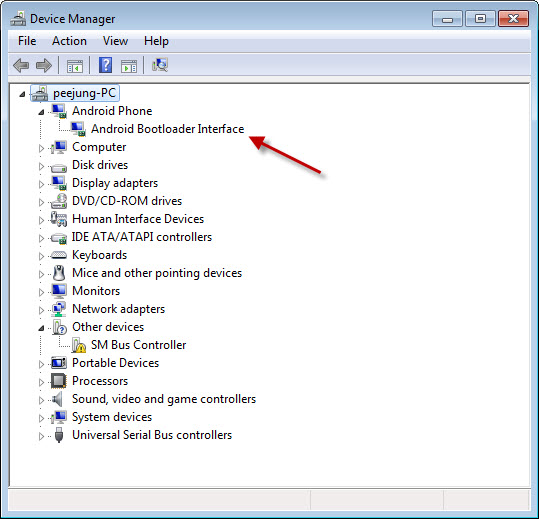Screen dimensions: 539x519
Task: Select Portable Devices in the tree
Action: (x=116, y=363)
